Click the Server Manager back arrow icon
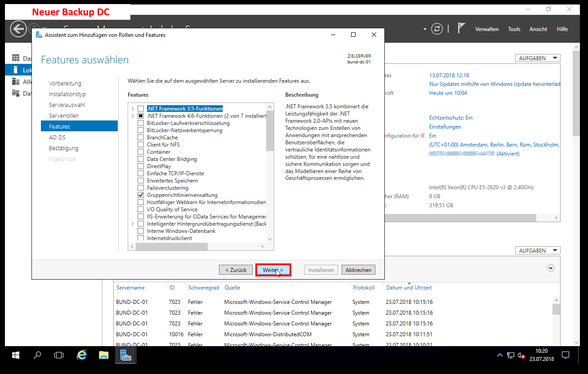588x374 pixels. click(x=18, y=29)
